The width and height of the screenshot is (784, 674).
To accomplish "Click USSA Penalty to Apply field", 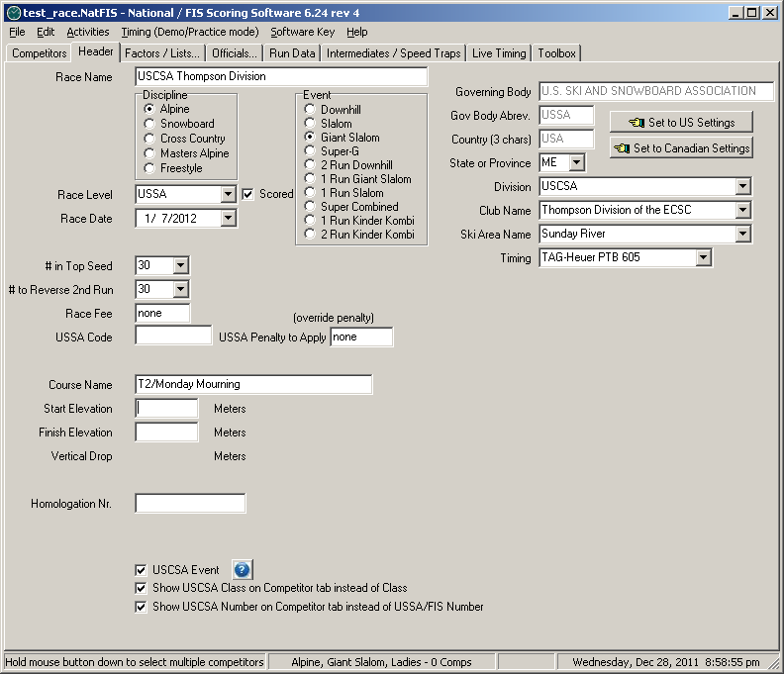I will click(x=361, y=337).
